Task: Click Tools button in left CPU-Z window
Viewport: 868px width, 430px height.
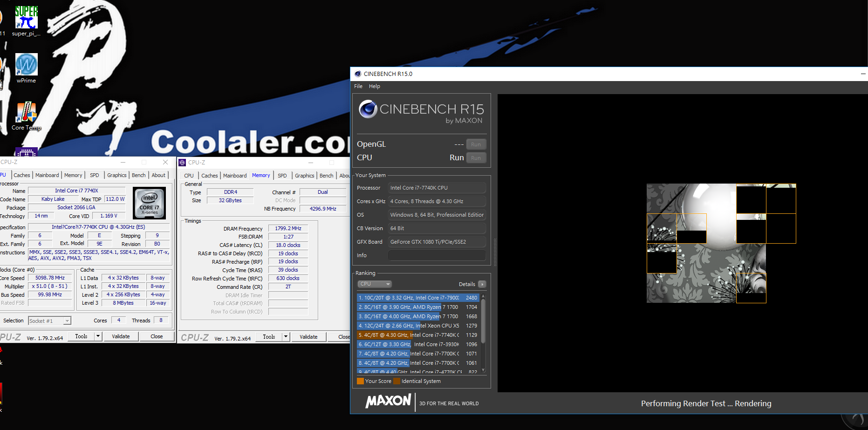Action: tap(82, 336)
